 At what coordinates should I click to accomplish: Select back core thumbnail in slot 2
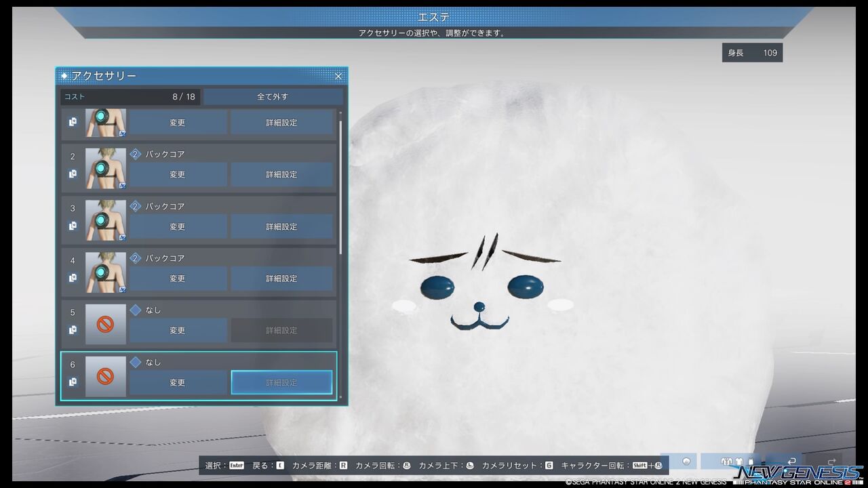click(106, 168)
